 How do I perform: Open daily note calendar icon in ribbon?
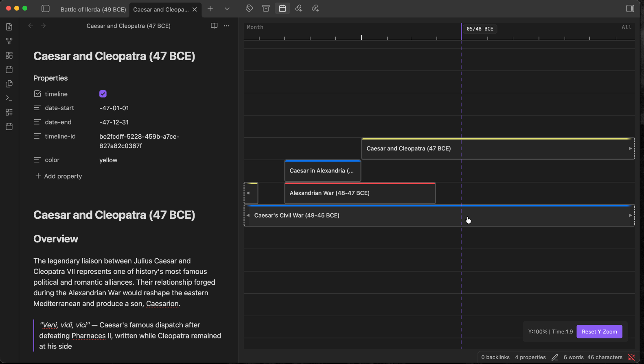click(x=9, y=70)
